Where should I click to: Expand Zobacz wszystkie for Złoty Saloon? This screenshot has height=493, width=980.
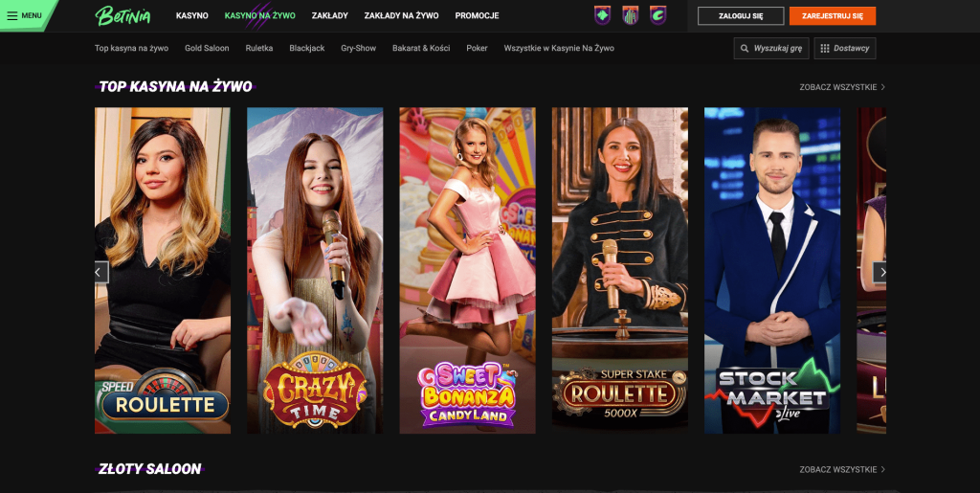tap(842, 469)
